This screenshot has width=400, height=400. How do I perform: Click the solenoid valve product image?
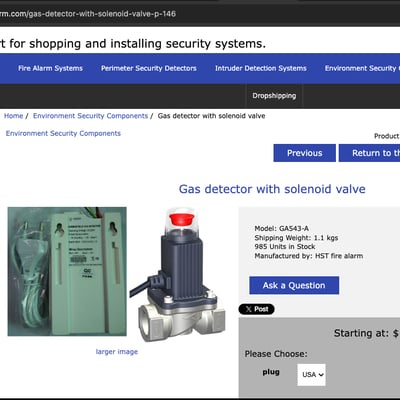tap(178, 275)
